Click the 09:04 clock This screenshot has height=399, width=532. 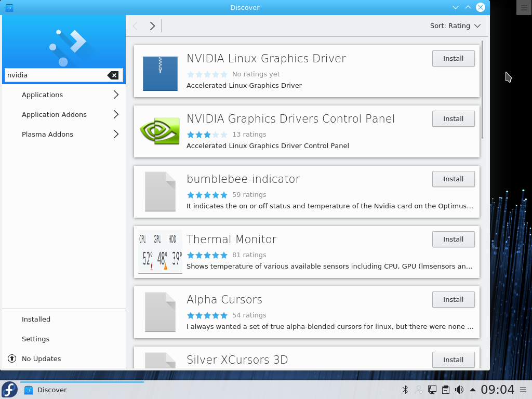[x=497, y=390]
